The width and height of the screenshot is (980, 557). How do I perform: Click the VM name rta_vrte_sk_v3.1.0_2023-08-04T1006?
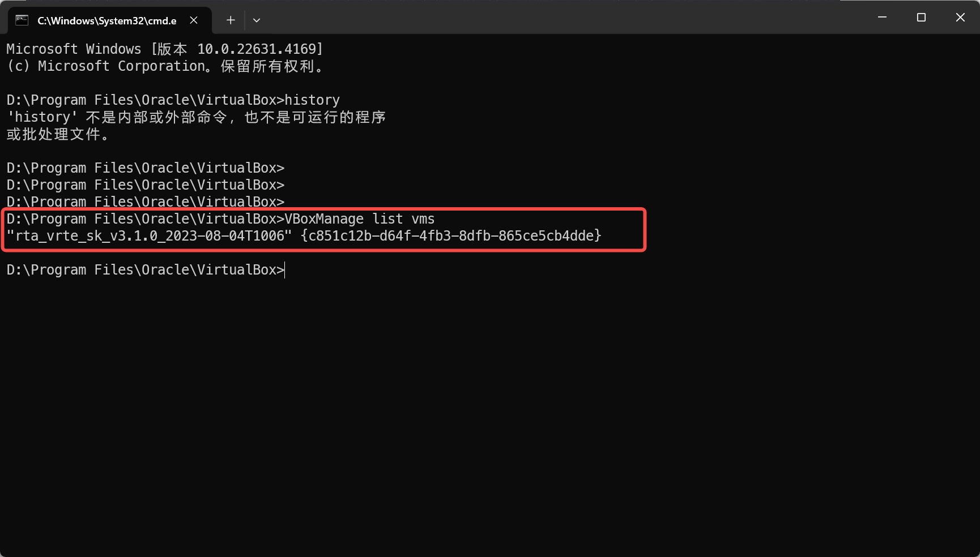pos(149,236)
